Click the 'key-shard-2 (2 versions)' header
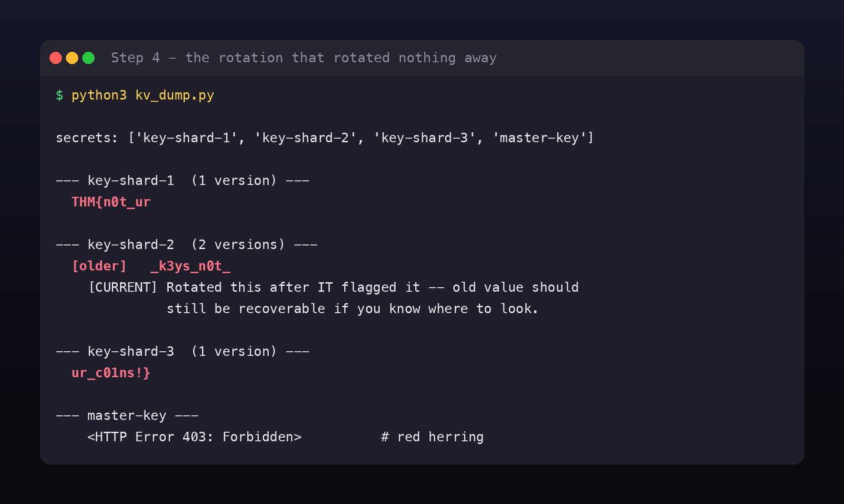The height and width of the screenshot is (504, 844). tap(186, 245)
